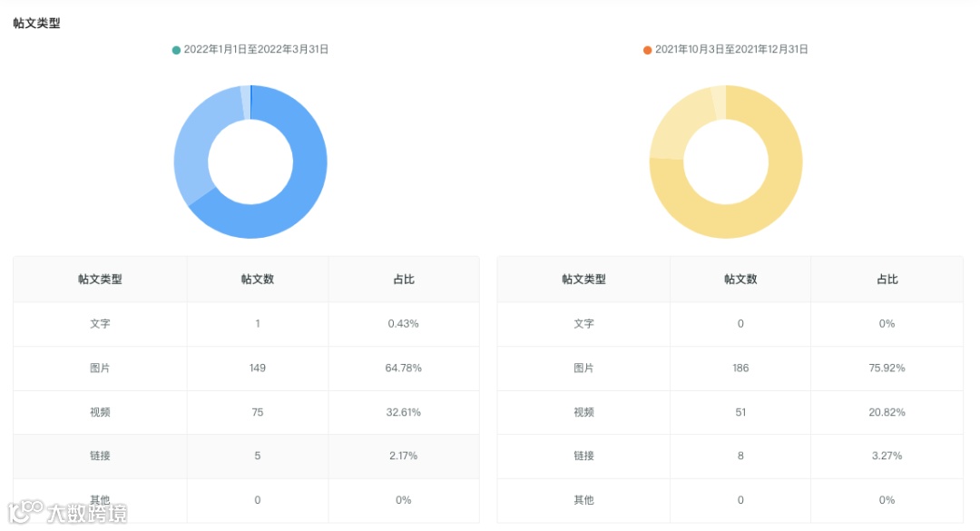Image resolution: width=980 pixels, height=531 pixels.
Task: Click the 占比 column header in left table
Action: (404, 279)
